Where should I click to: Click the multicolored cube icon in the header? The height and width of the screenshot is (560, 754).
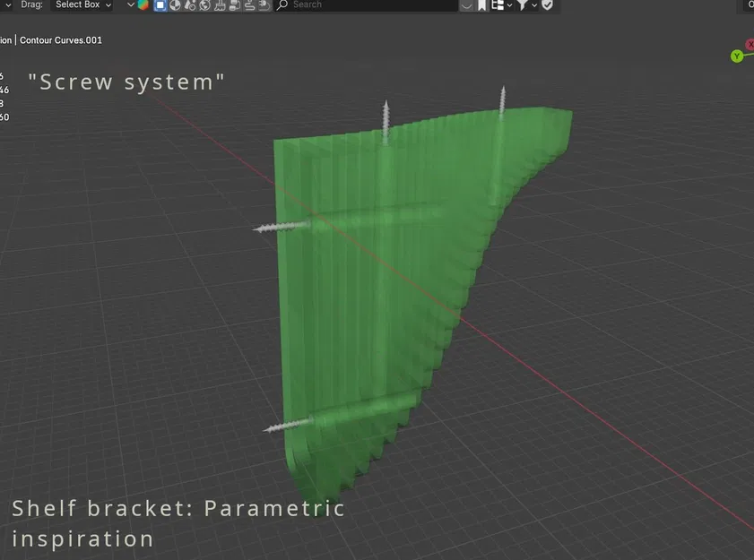coord(143,5)
